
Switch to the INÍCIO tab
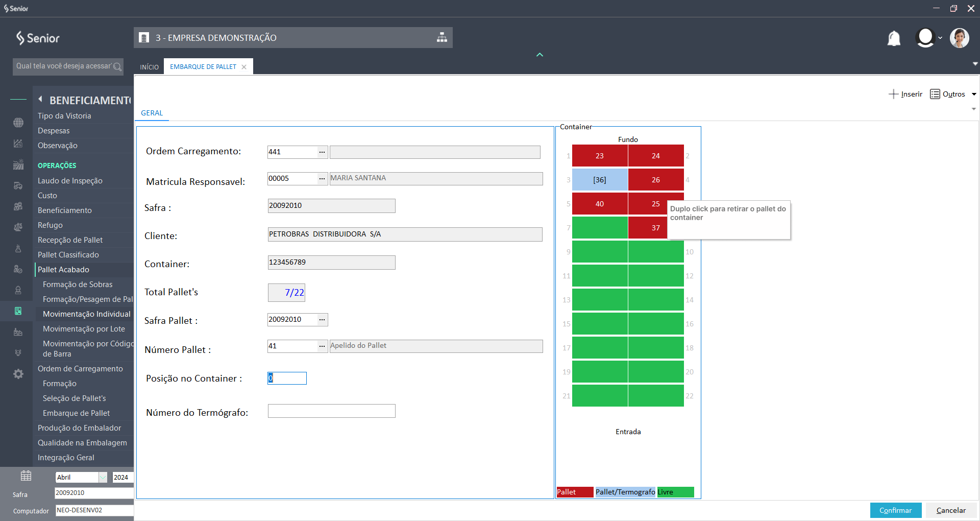(x=149, y=67)
